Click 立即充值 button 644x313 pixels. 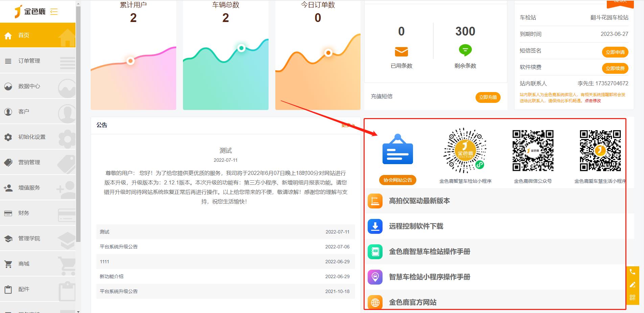[x=488, y=97]
